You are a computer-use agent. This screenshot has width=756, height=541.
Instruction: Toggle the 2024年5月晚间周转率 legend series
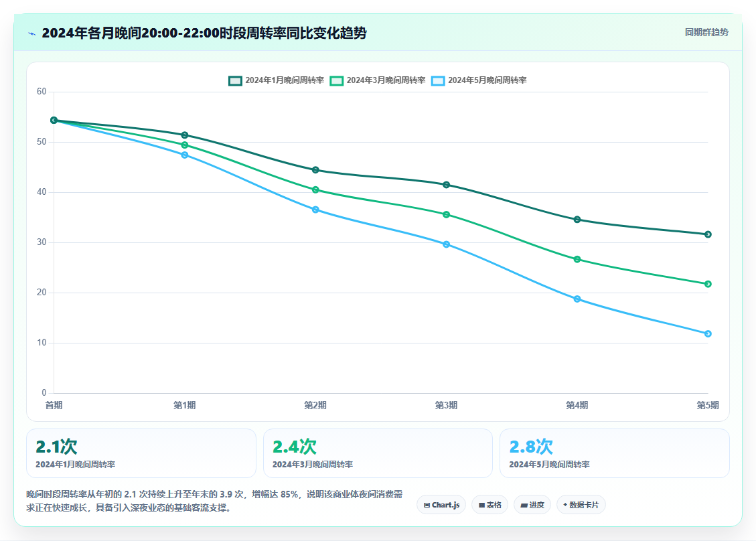(479, 80)
